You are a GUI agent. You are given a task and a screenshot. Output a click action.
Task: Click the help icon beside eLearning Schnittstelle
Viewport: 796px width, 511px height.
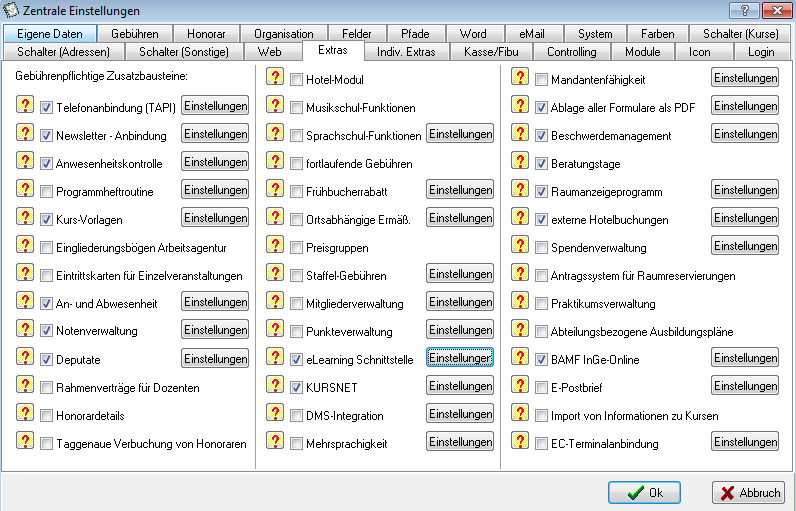coord(275,357)
